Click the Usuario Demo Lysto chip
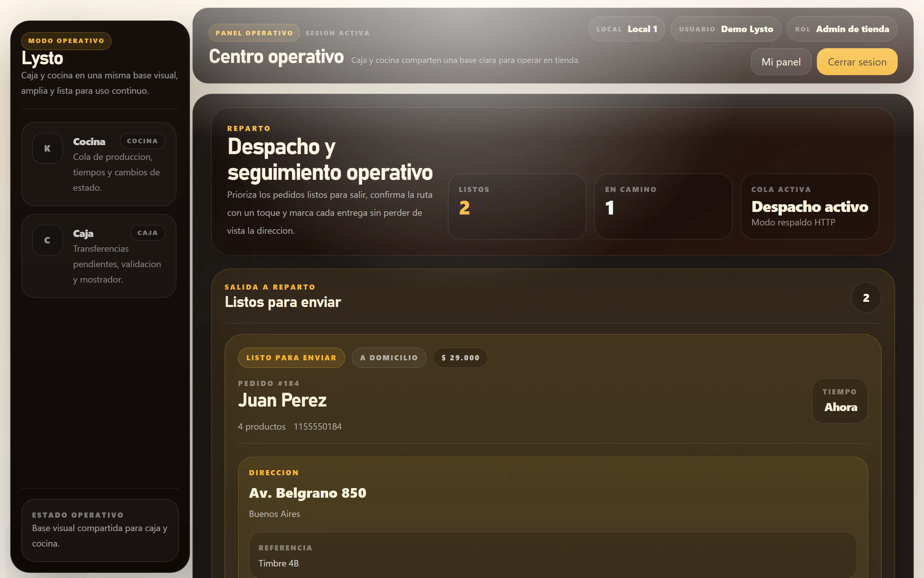Image resolution: width=924 pixels, height=578 pixels. click(x=726, y=29)
